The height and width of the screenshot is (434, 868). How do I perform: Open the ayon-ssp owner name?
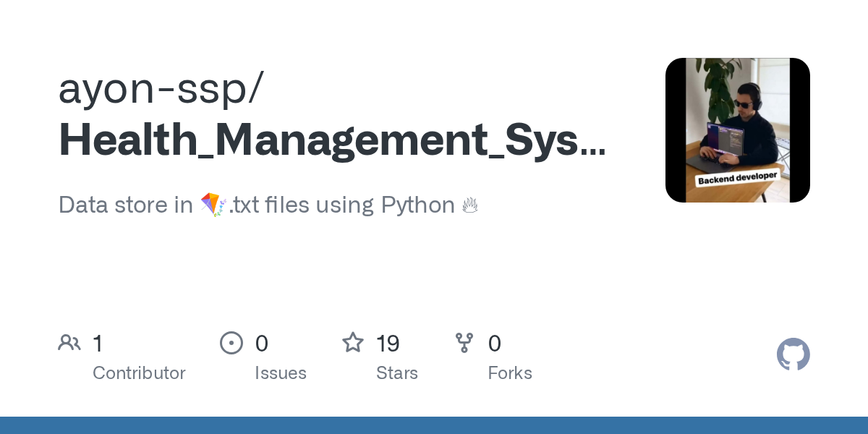161,90
